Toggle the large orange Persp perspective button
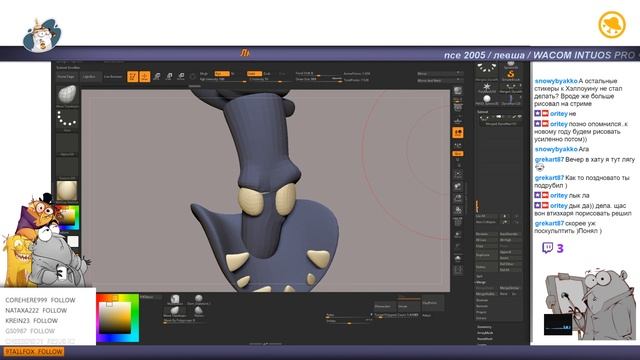640x360 pixels. coord(458,133)
